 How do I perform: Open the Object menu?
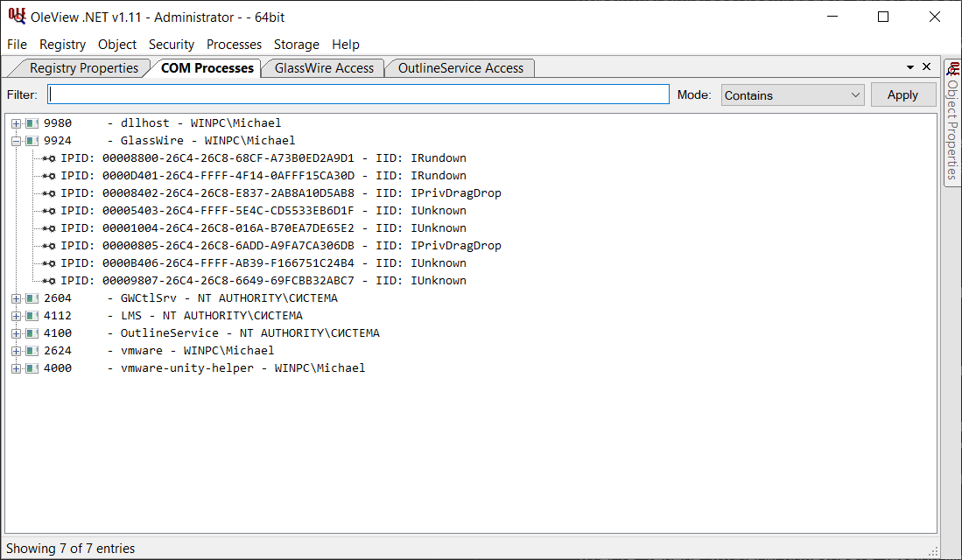coord(117,44)
